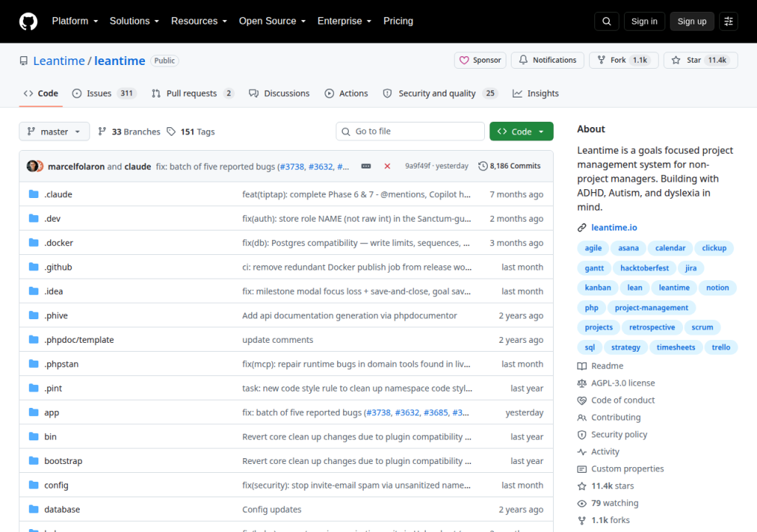Screen dimensions: 757x532
Task: Open the appearance settings icon beside Sign up
Action: [728, 21]
